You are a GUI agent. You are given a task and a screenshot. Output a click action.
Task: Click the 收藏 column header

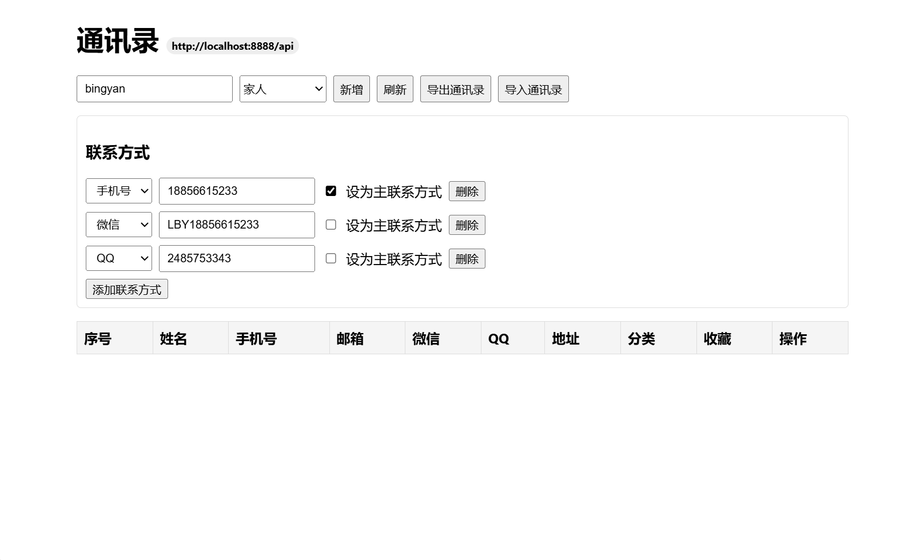point(735,338)
